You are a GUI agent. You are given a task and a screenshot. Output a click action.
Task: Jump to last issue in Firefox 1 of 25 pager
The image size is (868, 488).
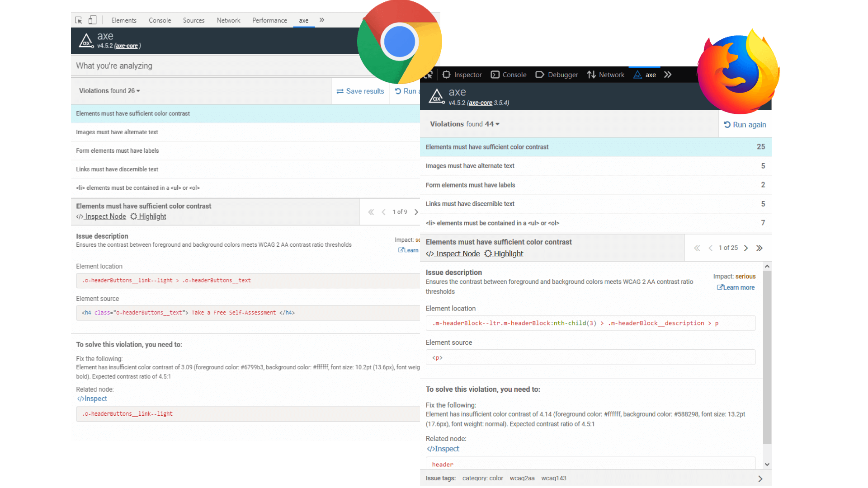(x=759, y=248)
